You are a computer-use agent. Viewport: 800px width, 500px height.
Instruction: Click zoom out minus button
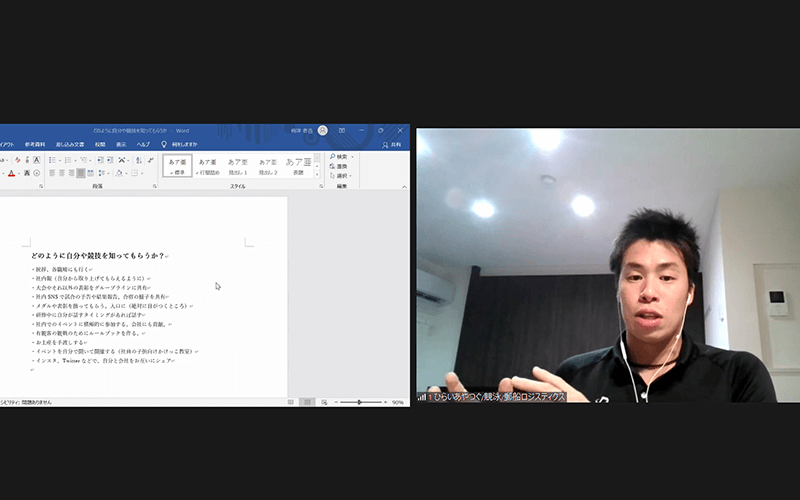coord(336,402)
